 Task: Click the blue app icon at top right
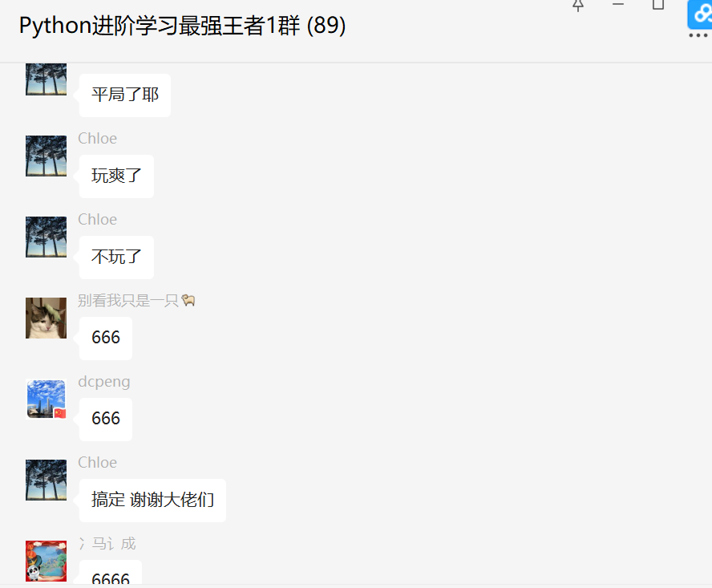[x=700, y=14]
